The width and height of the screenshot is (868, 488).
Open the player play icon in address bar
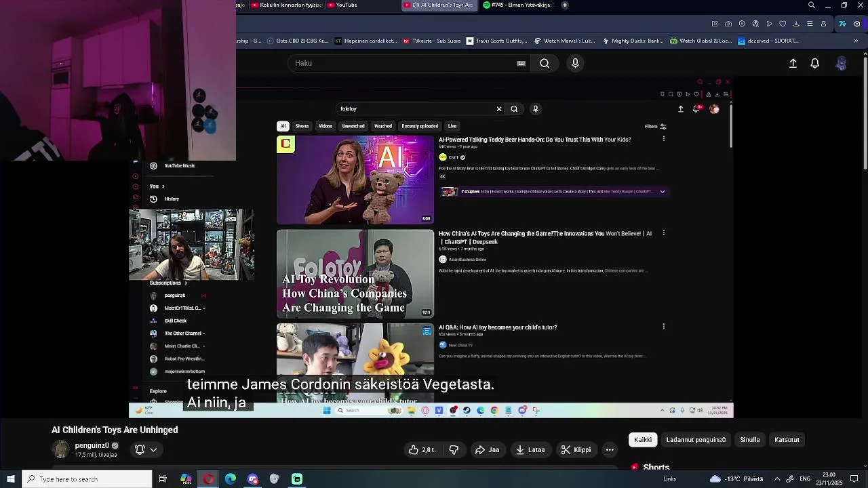(769, 24)
